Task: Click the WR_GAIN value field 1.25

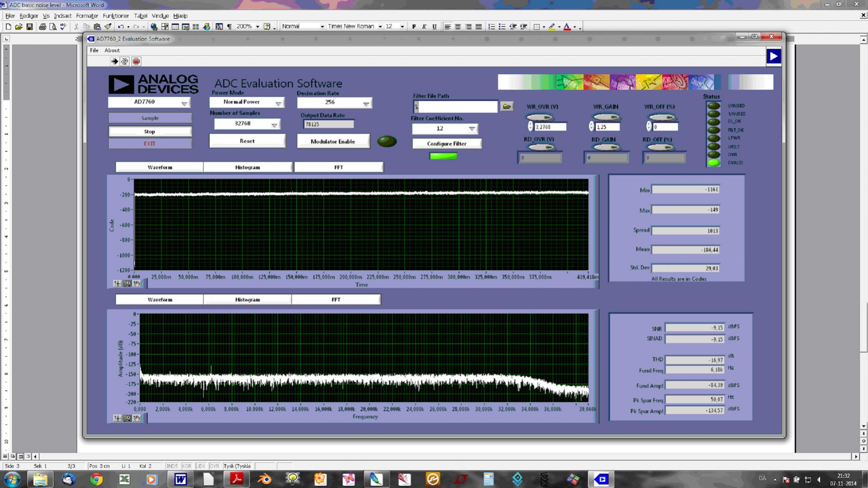Action: pyautogui.click(x=607, y=128)
